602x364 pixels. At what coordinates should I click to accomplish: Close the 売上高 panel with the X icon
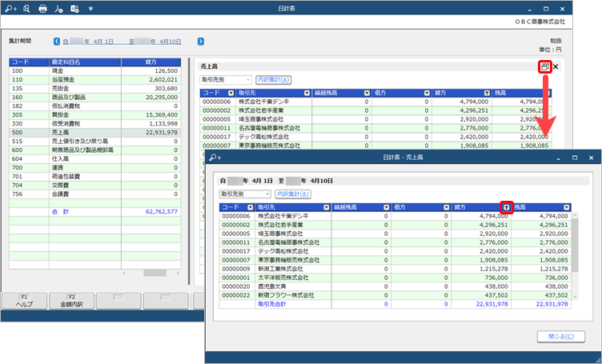point(556,66)
